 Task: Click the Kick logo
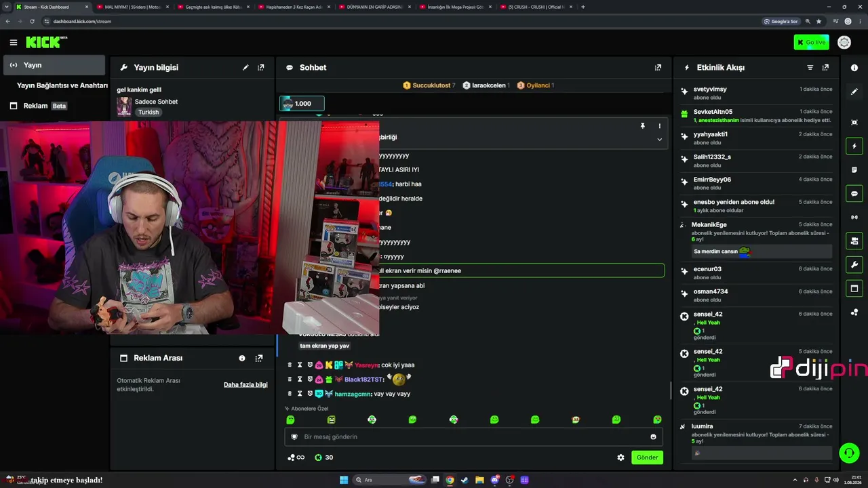coord(46,42)
